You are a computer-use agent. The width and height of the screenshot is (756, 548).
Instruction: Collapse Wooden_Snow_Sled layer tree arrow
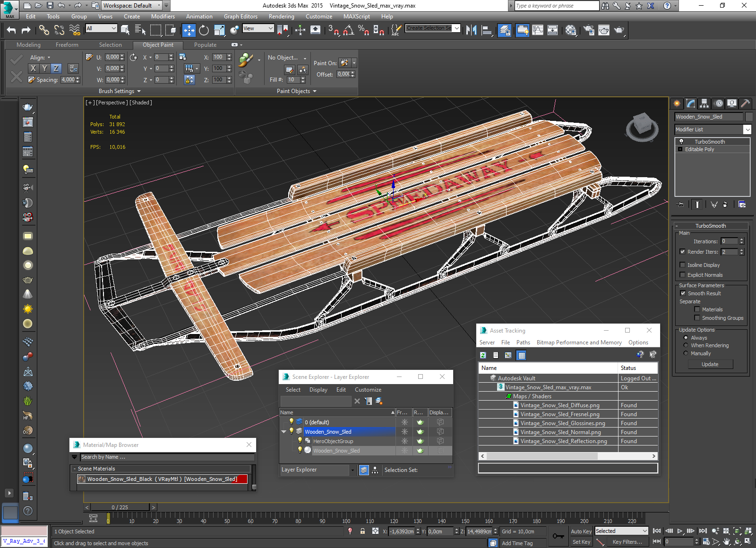click(x=284, y=431)
